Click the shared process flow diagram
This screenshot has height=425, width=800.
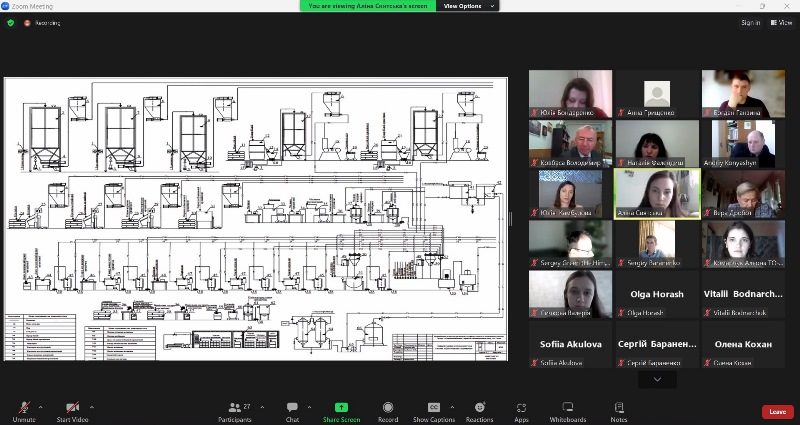point(256,219)
